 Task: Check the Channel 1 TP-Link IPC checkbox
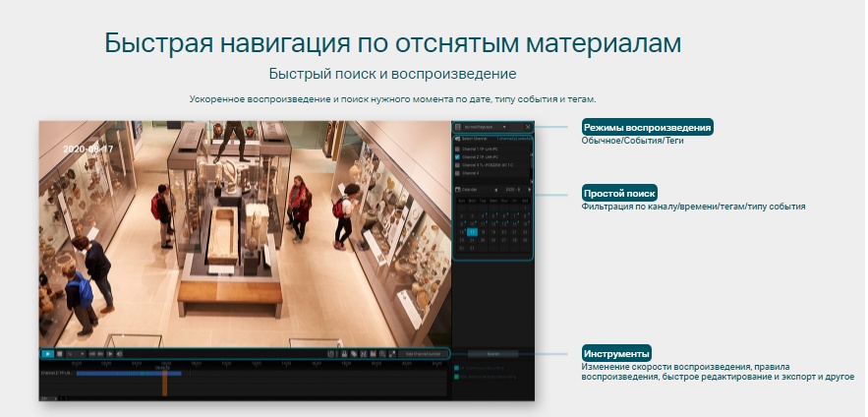457,149
